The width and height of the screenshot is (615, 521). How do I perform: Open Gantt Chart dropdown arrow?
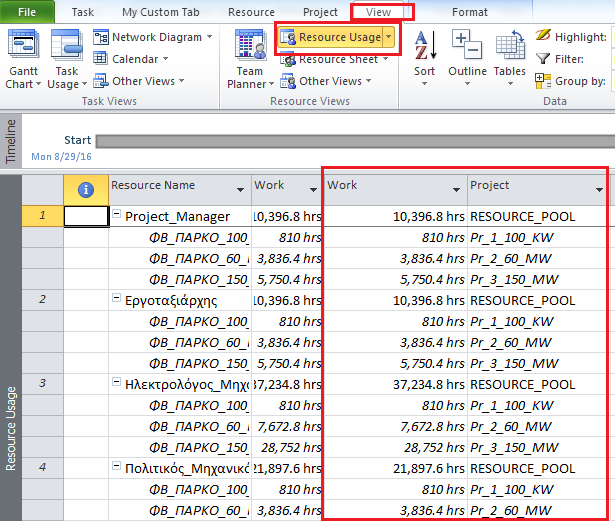[x=38, y=84]
